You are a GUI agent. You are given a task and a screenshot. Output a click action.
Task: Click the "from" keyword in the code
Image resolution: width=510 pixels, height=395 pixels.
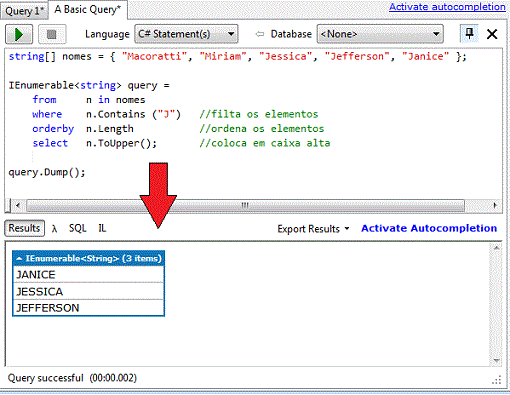click(44, 100)
